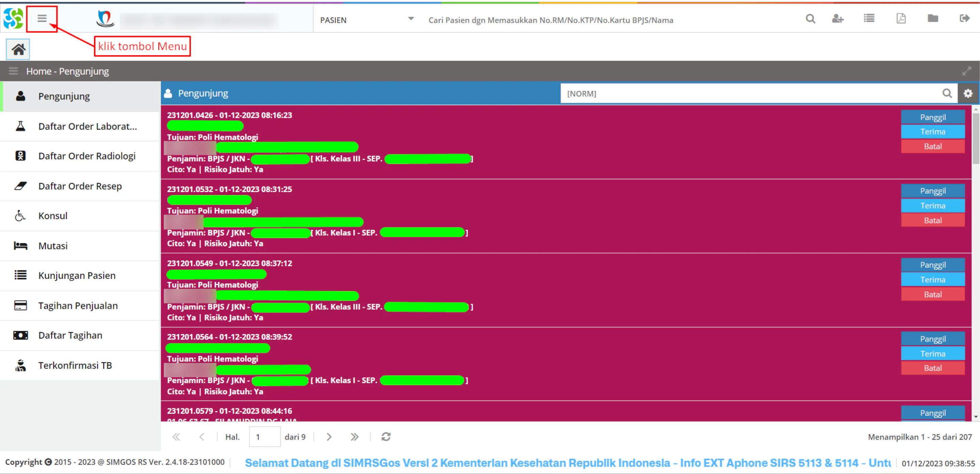Open the Pengunjung settings gear icon
Viewport: 980px width, 474px height.
pos(968,93)
